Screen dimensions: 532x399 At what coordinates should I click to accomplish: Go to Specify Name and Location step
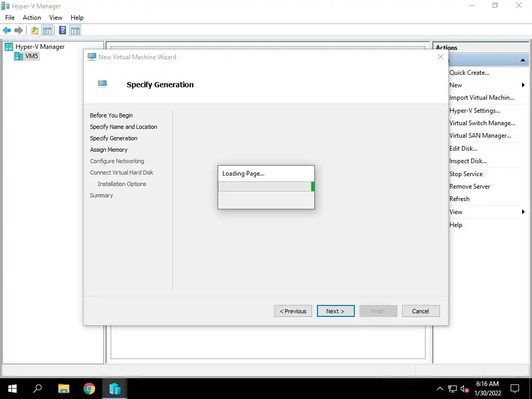pos(124,127)
